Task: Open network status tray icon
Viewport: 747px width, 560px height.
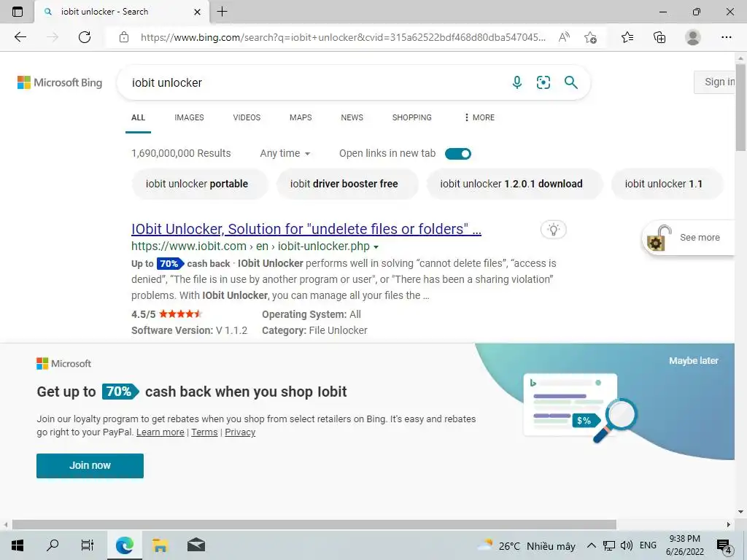Action: (x=609, y=545)
